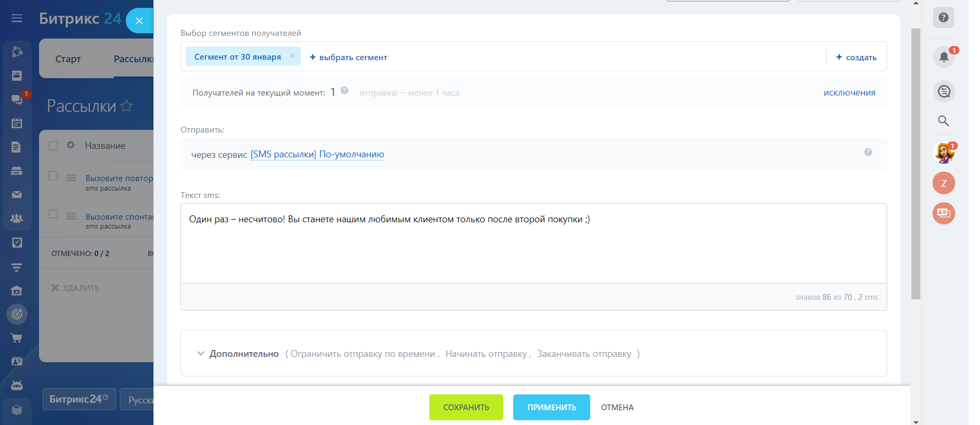Open the documents icon in left sidebar
980x425 pixels.
coord(17,147)
